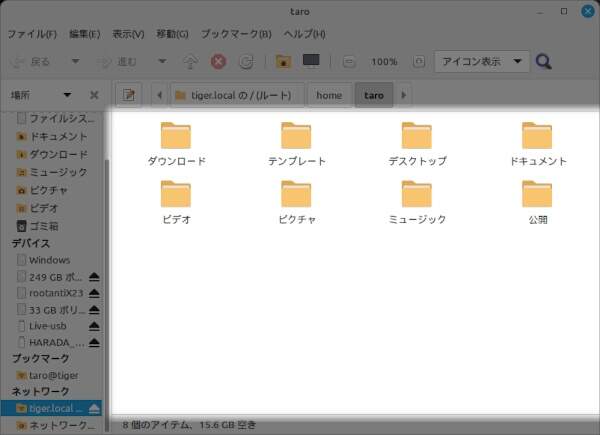600x435 pixels.
Task: Open the 編集(E) menu
Action: pyautogui.click(x=85, y=34)
